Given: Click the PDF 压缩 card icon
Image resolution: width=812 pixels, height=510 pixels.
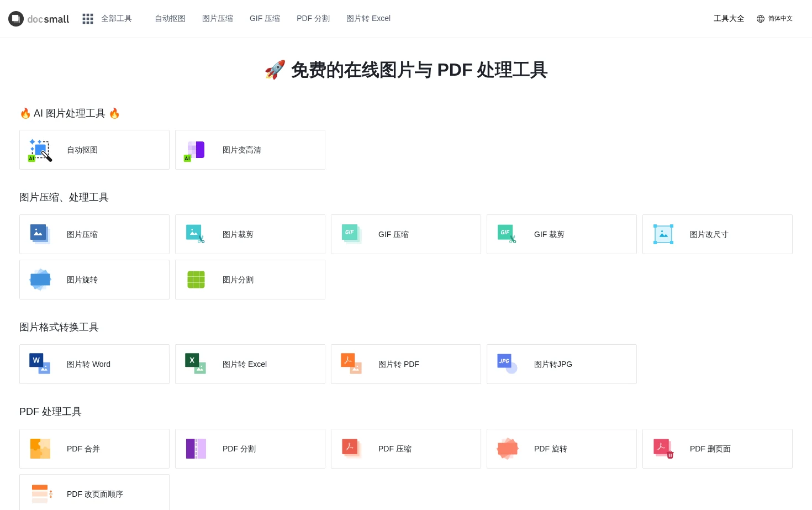Looking at the screenshot, I should coord(352,449).
